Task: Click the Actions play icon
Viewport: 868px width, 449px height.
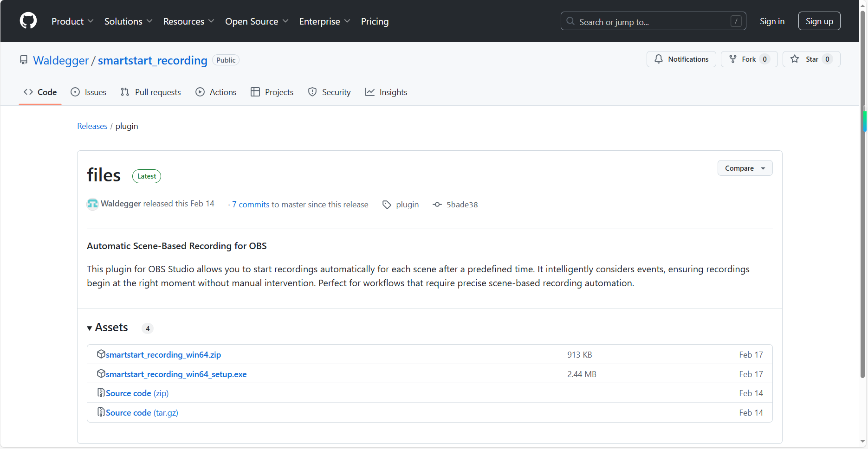Action: click(x=200, y=92)
